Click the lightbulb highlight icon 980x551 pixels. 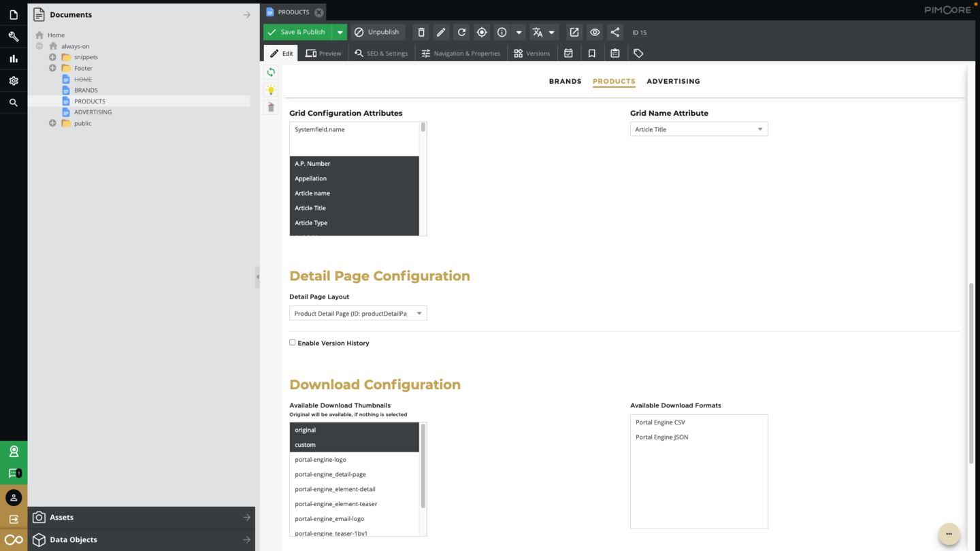pyautogui.click(x=271, y=90)
